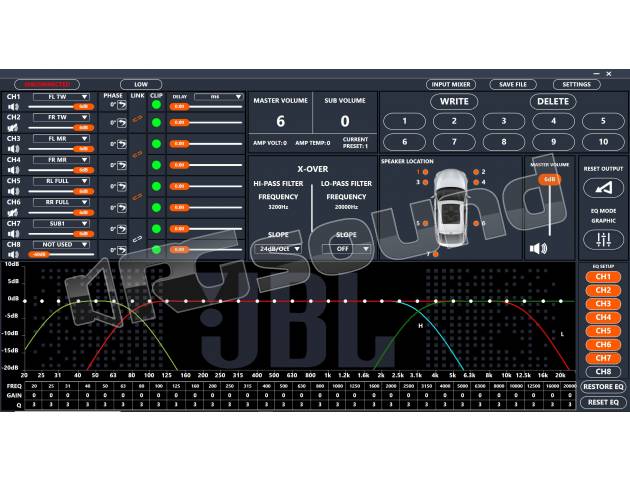Mute the CH3 speaker icon
This screenshot has width=630, height=480.
click(13, 149)
